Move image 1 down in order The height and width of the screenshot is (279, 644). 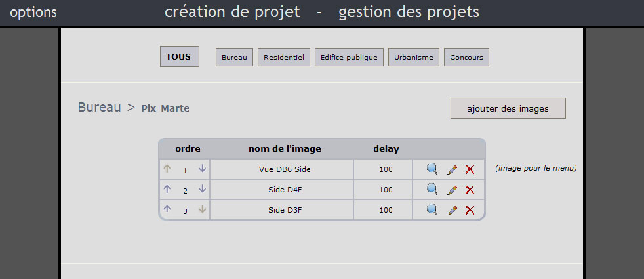203,169
